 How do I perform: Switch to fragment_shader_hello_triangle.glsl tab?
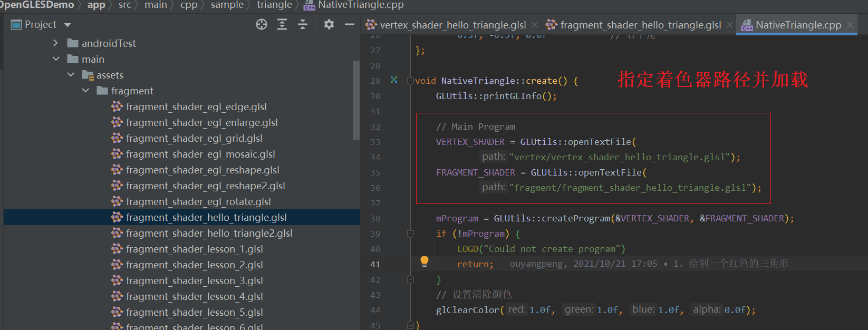640,25
